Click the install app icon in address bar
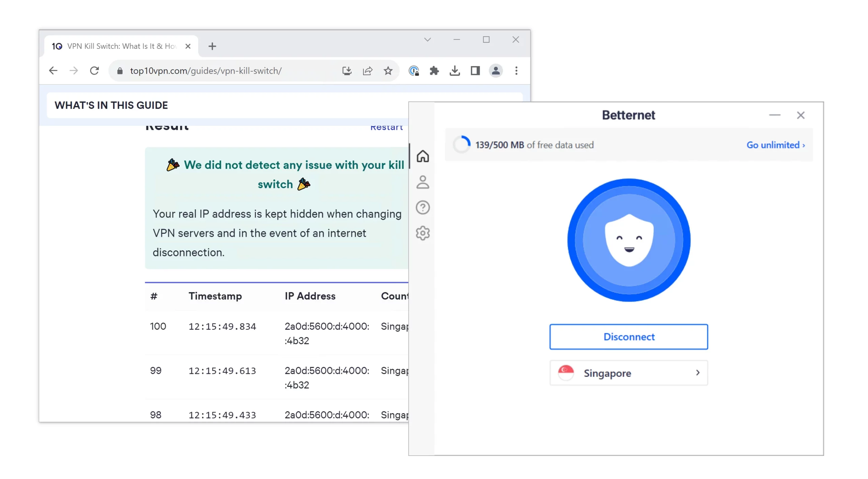Image resolution: width=868 pixels, height=479 pixels. tap(347, 71)
